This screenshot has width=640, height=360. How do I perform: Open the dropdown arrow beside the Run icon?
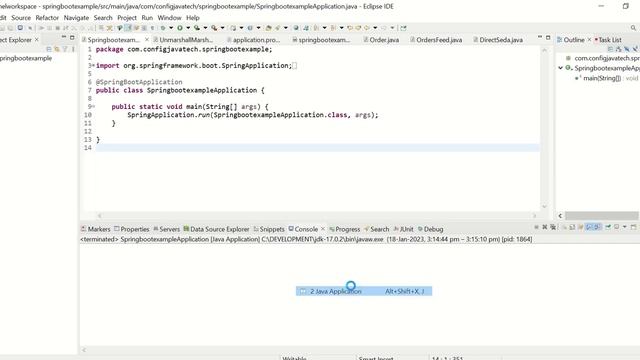click(x=188, y=28)
